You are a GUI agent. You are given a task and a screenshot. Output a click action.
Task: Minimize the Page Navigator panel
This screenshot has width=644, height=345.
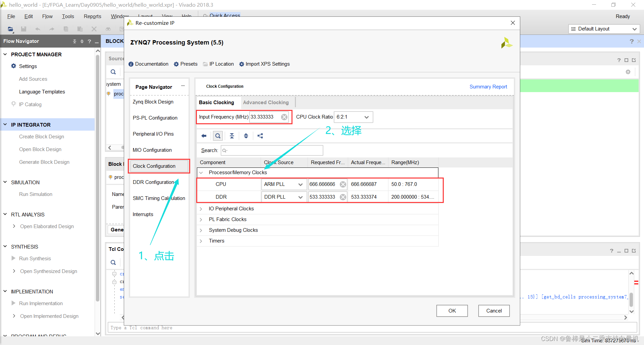click(x=183, y=86)
